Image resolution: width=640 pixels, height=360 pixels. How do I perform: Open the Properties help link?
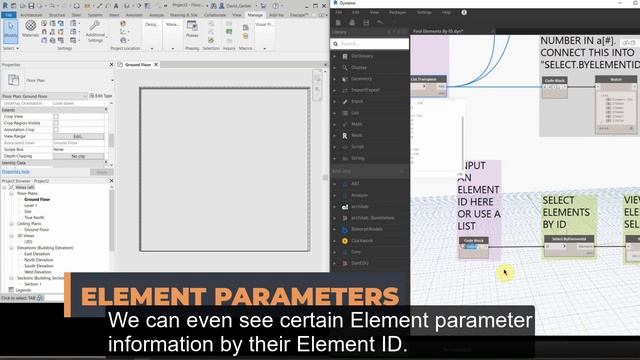[16, 172]
